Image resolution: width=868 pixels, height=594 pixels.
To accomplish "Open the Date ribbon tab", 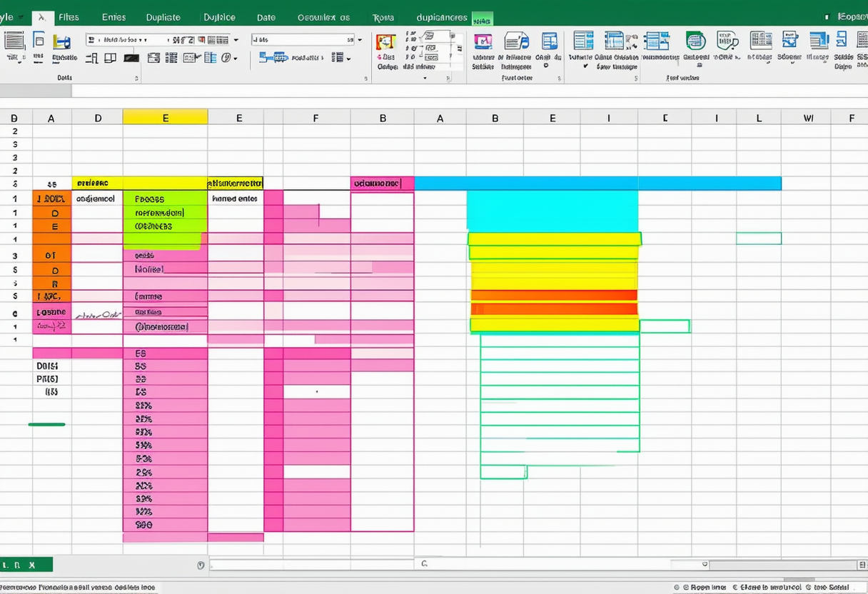I will (x=266, y=17).
